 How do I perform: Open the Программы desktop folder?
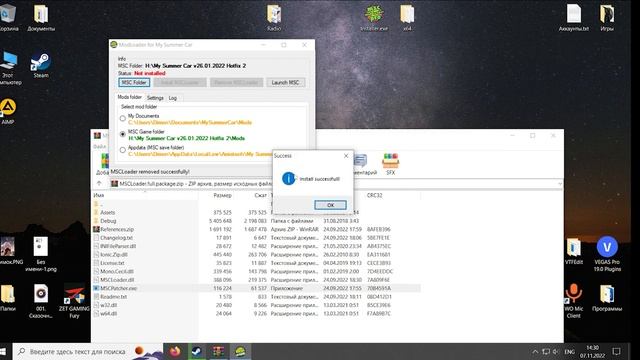click(x=607, y=298)
